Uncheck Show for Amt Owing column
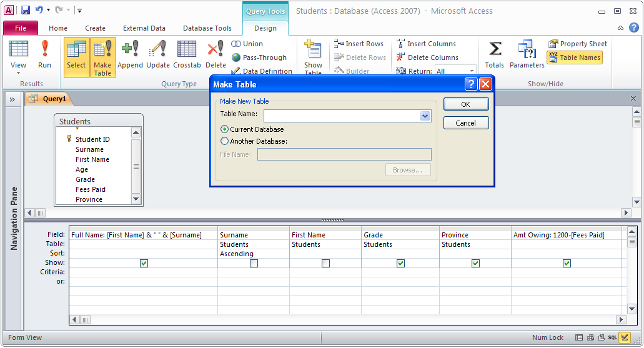 (x=567, y=264)
